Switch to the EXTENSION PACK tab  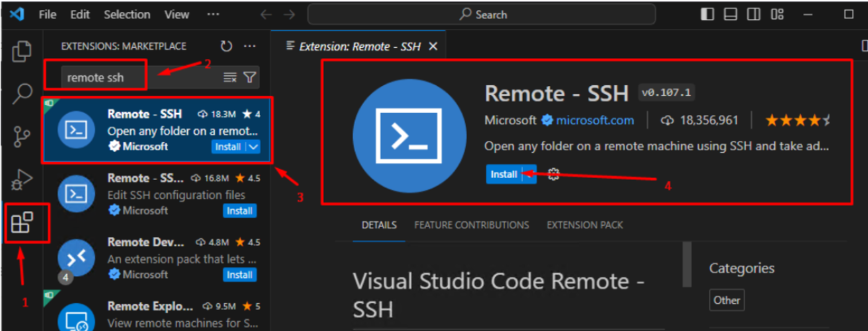(585, 225)
